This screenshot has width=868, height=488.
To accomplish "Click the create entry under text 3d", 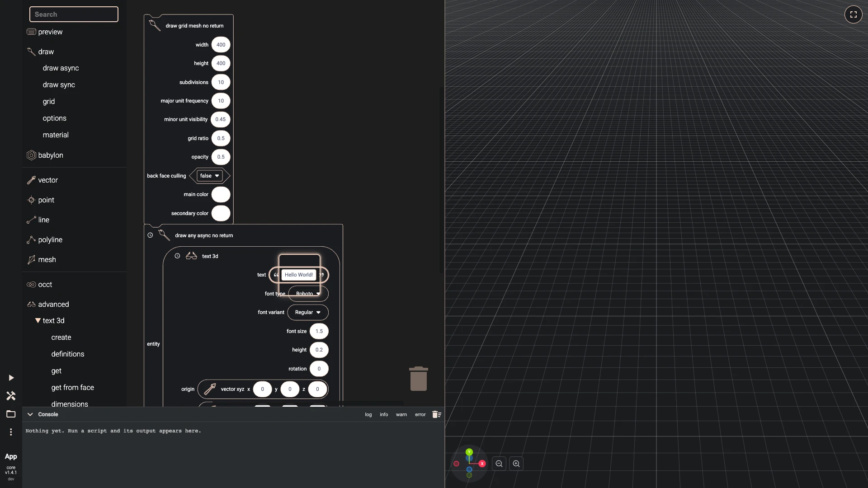I will point(61,337).
